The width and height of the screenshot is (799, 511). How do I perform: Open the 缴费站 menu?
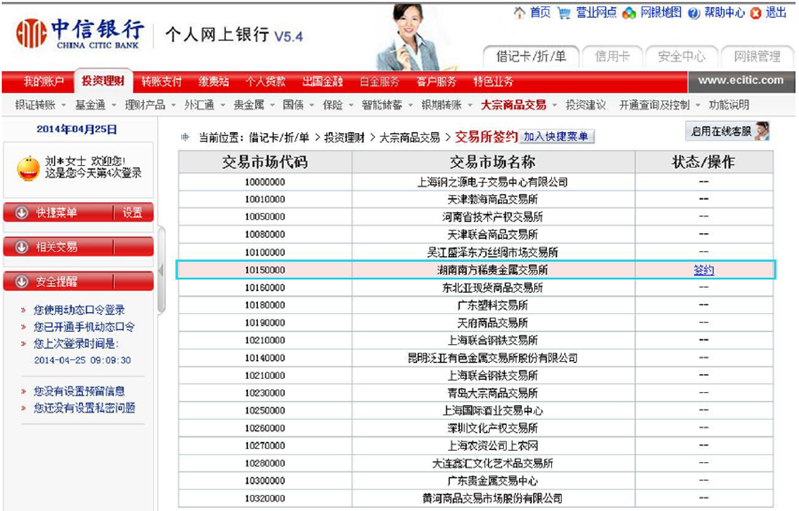[x=214, y=82]
